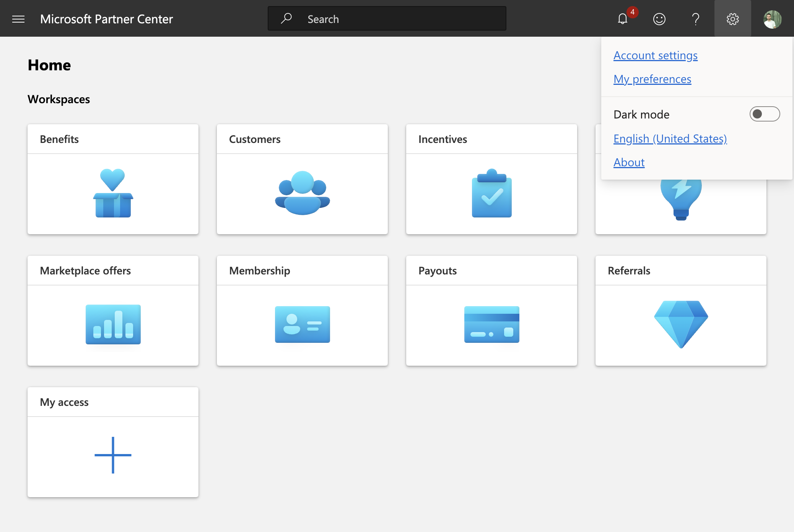Open the help question mark
Screen dimensions: 794x532
click(696, 19)
